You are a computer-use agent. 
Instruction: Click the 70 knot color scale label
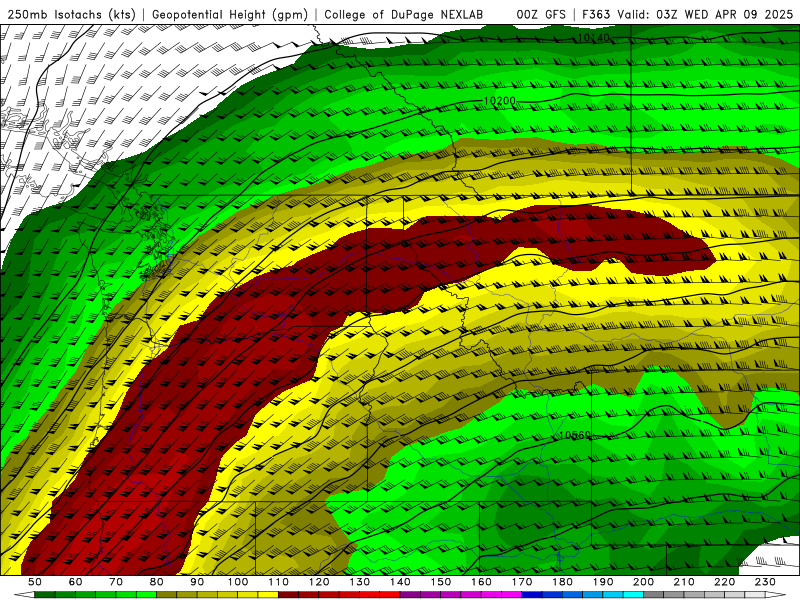[116, 582]
